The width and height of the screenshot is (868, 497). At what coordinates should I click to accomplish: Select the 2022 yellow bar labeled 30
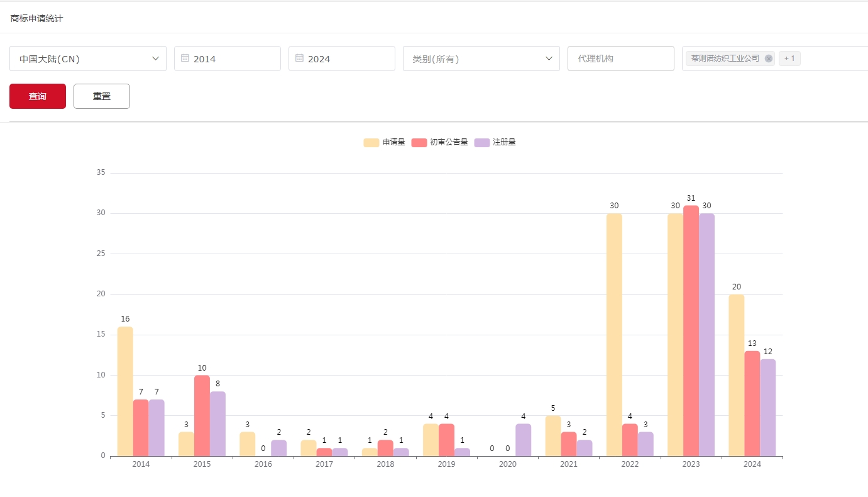click(x=614, y=335)
